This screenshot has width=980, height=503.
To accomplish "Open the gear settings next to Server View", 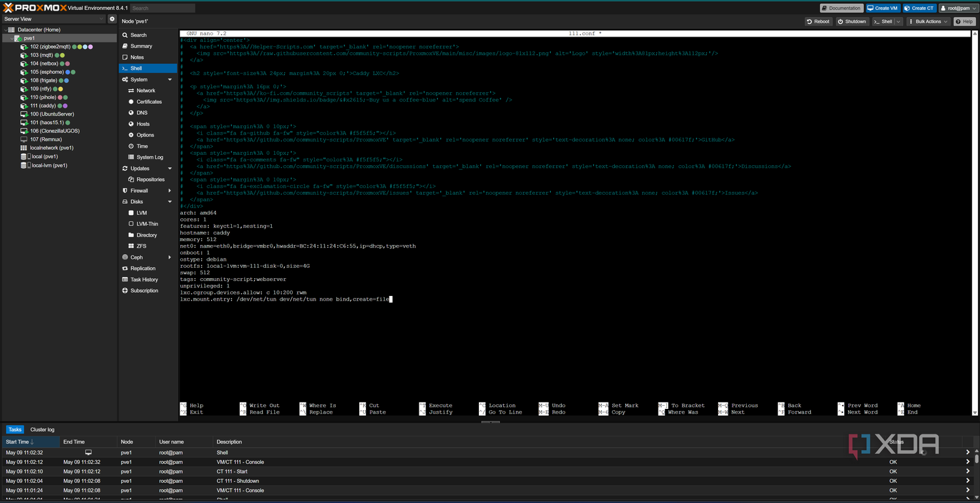I will coord(112,20).
